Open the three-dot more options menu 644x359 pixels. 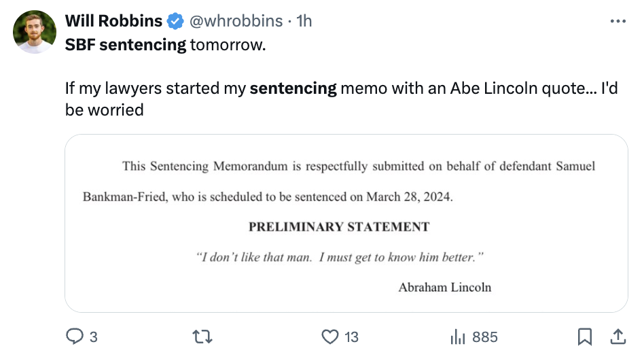coord(618,21)
